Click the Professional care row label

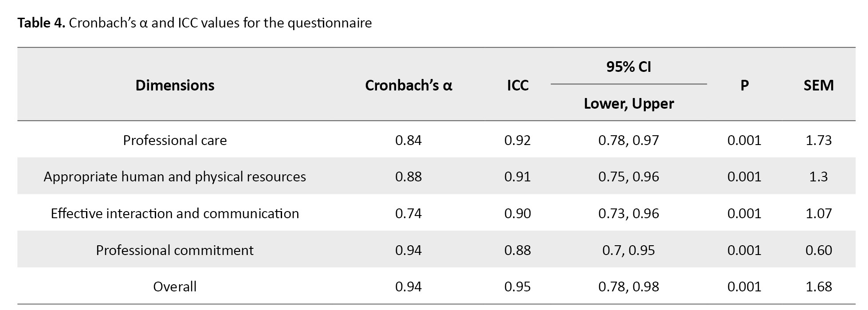(x=175, y=140)
